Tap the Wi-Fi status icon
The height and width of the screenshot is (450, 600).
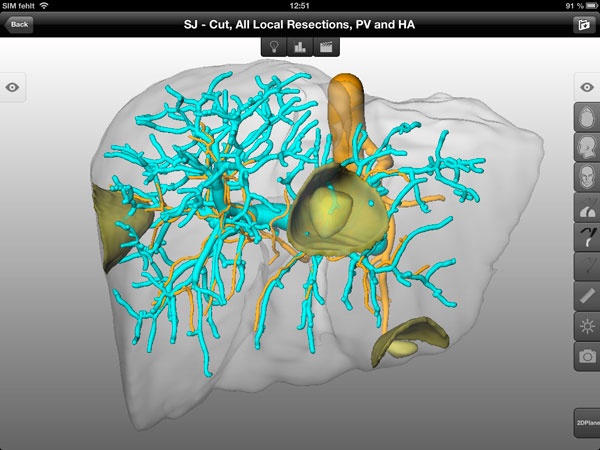coord(44,5)
